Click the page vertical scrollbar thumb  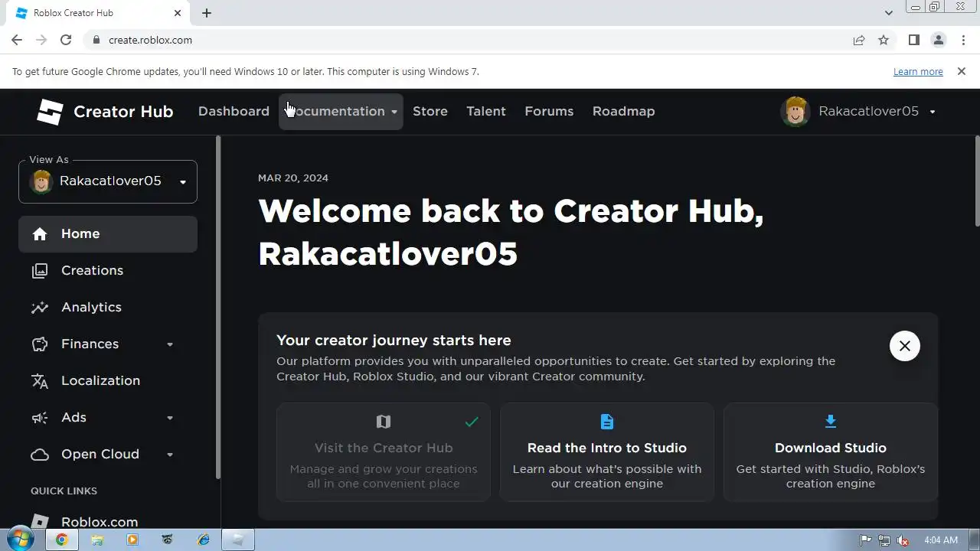(x=977, y=181)
